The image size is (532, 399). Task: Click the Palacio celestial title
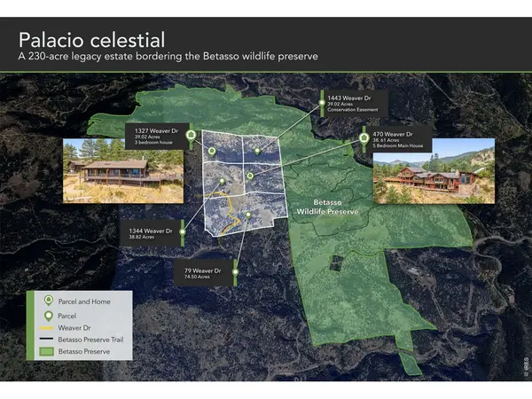(x=91, y=40)
